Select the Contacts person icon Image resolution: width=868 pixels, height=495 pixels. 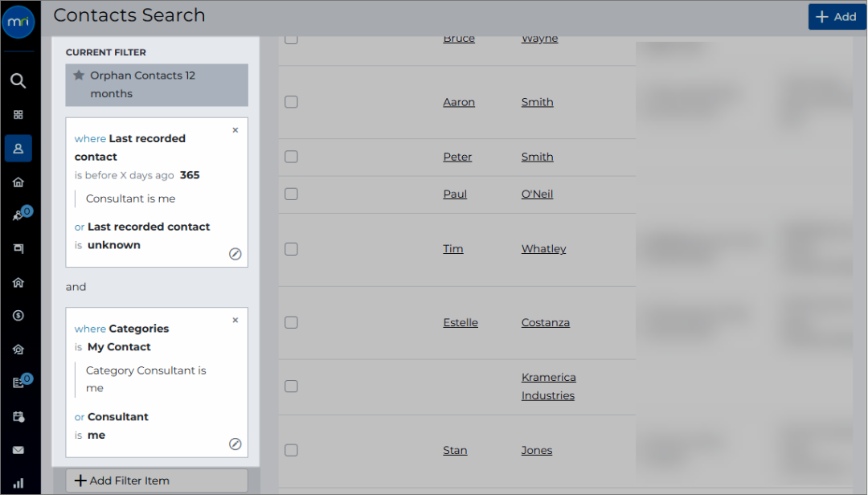tap(18, 149)
